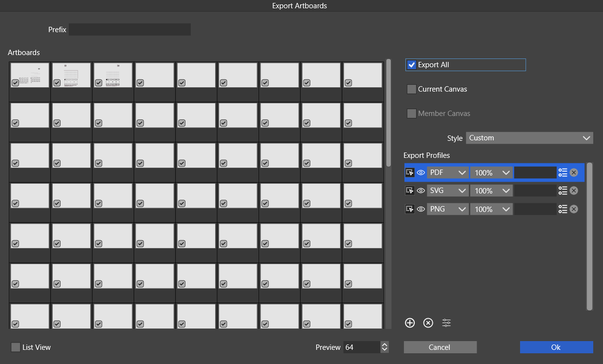This screenshot has width=603, height=364.
Task: Click the Cancel button
Action: pos(440,347)
